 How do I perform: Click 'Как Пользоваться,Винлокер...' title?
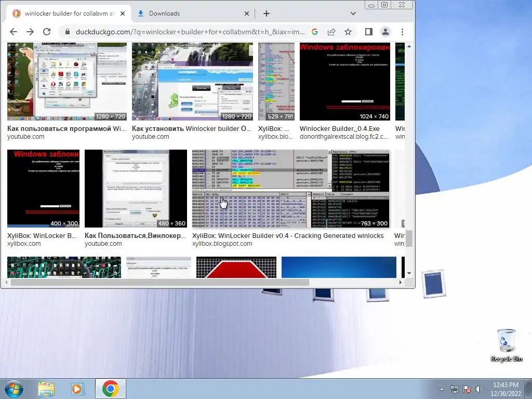coord(135,235)
